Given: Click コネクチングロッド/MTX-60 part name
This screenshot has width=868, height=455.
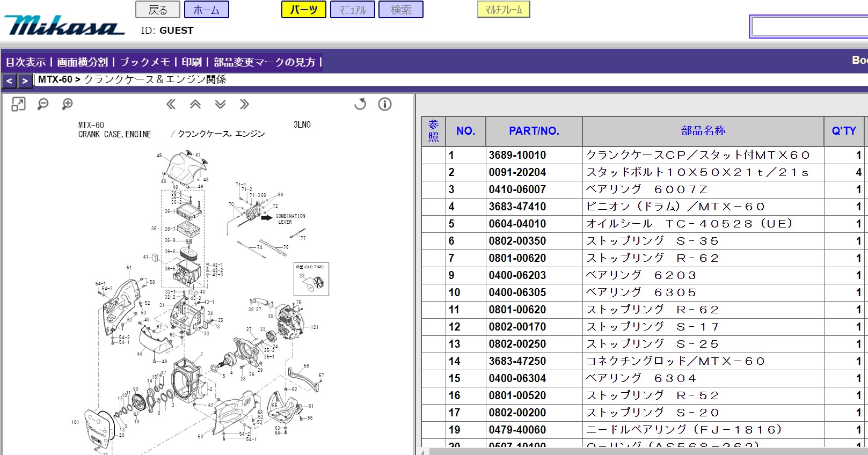Looking at the screenshot, I should tap(676, 361).
